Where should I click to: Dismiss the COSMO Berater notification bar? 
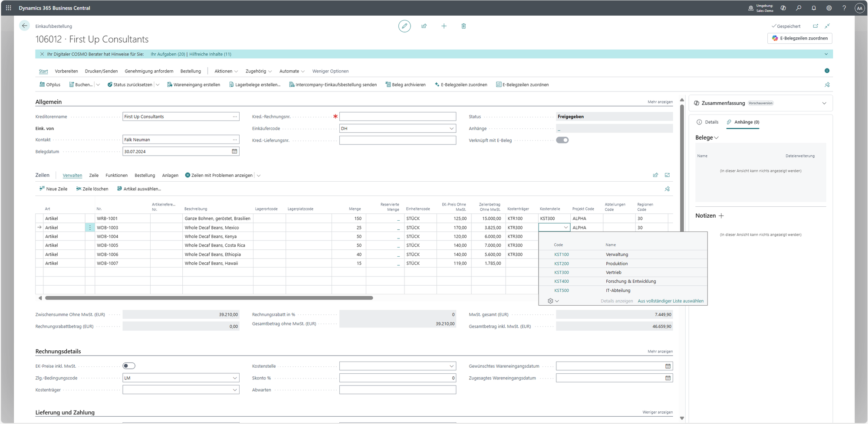[42, 54]
